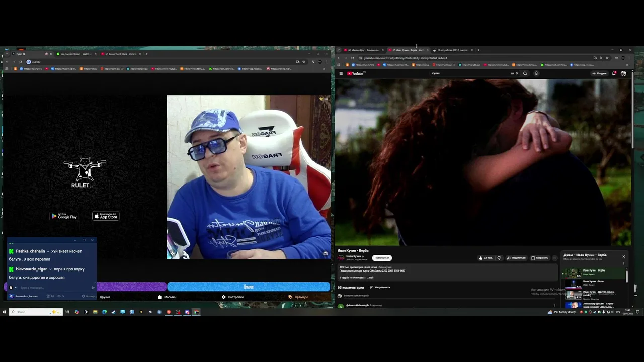Open the YouTube hamburger guide menu

341,73
